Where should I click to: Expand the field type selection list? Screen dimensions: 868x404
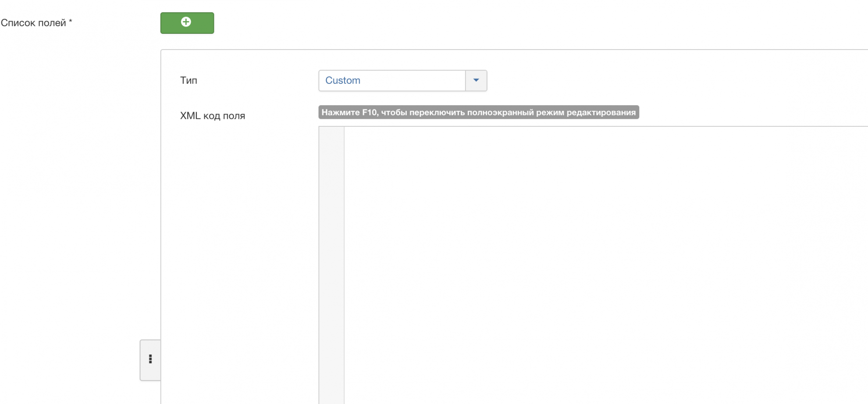click(x=476, y=81)
